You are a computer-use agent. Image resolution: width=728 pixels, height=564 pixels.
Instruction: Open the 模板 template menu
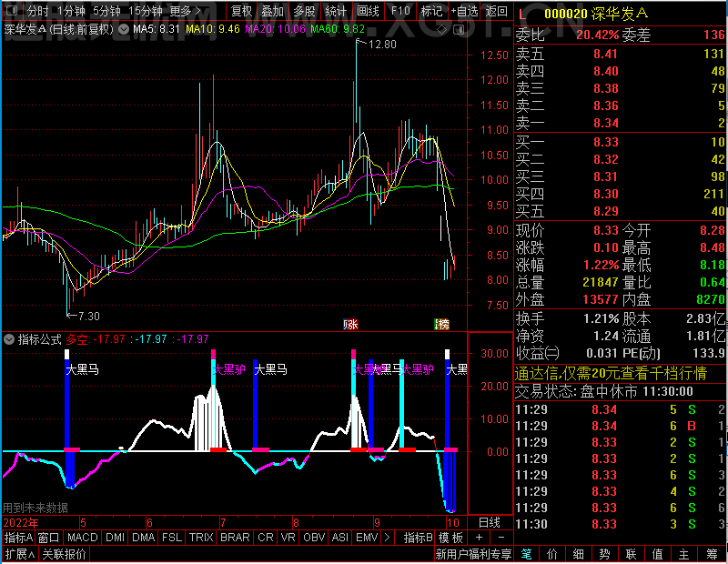(450, 538)
